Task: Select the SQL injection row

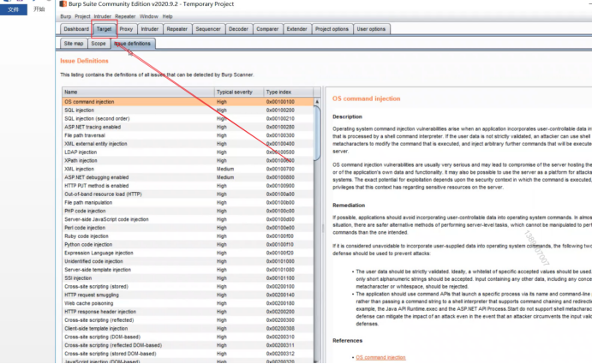Action: (188, 110)
